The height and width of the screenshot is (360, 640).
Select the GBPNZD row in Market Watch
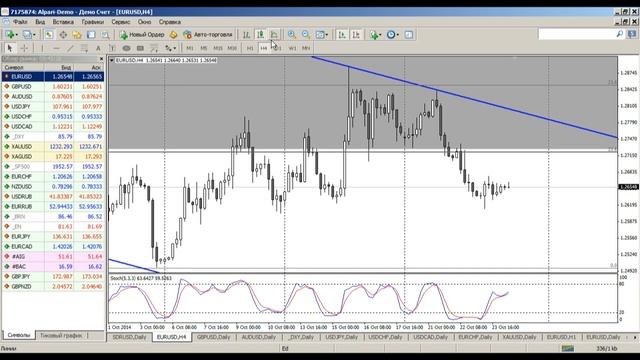click(x=53, y=287)
